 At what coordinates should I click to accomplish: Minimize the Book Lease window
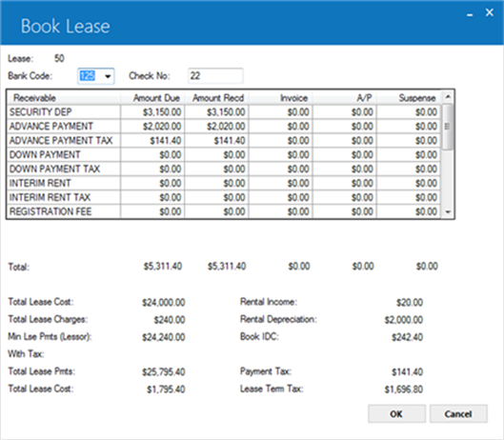[470, 14]
